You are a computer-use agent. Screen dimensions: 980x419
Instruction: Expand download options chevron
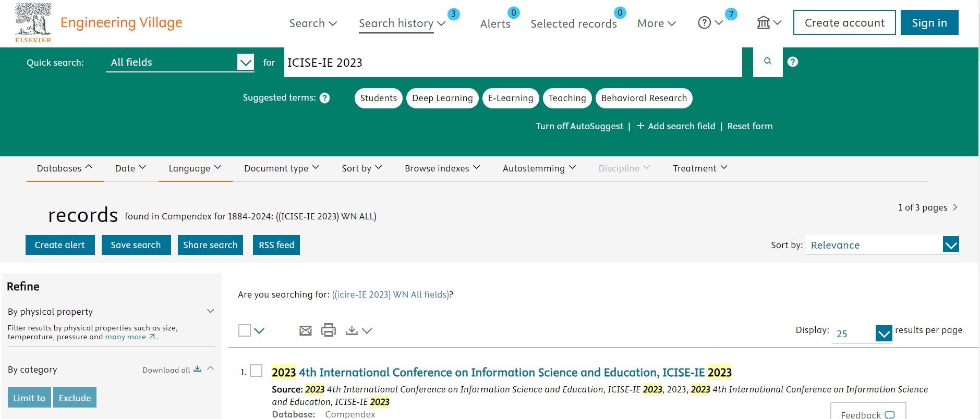[367, 330]
